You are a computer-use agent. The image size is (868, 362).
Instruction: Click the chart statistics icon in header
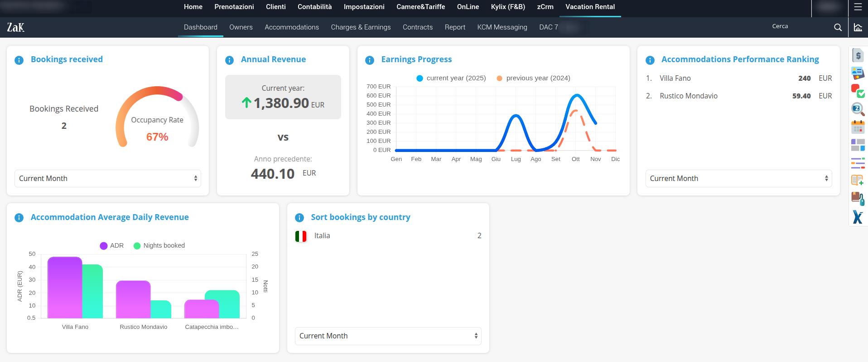click(858, 27)
